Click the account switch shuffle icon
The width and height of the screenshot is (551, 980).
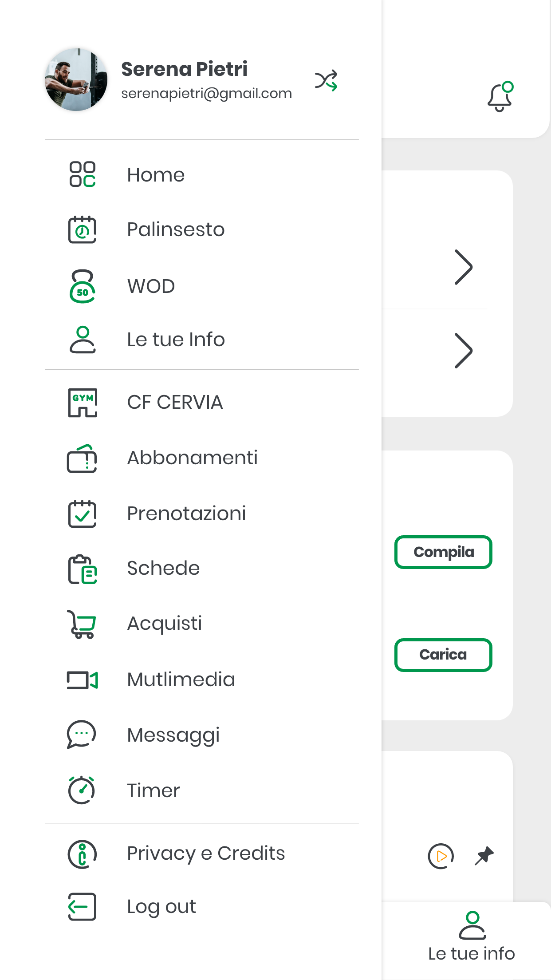point(326,80)
